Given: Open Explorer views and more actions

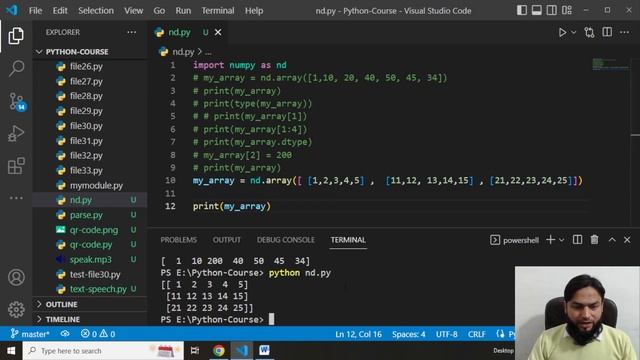Looking at the screenshot, I should point(131,32).
